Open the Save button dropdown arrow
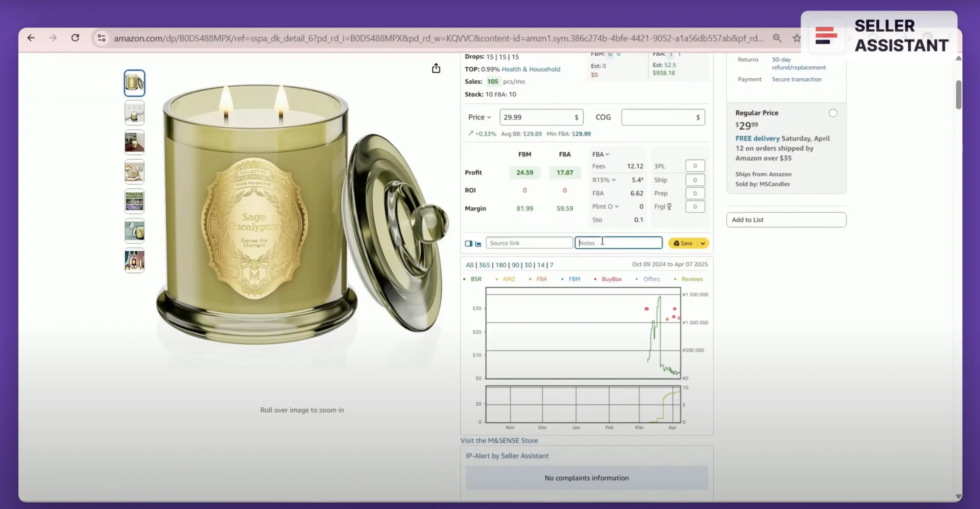Viewport: 980px width, 509px height. (x=703, y=243)
